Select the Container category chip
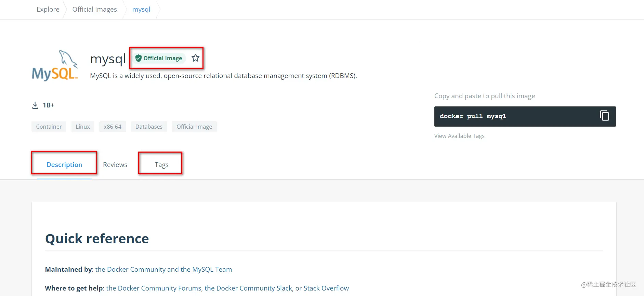Screen dimensions: 644x296 pyautogui.click(x=49, y=127)
